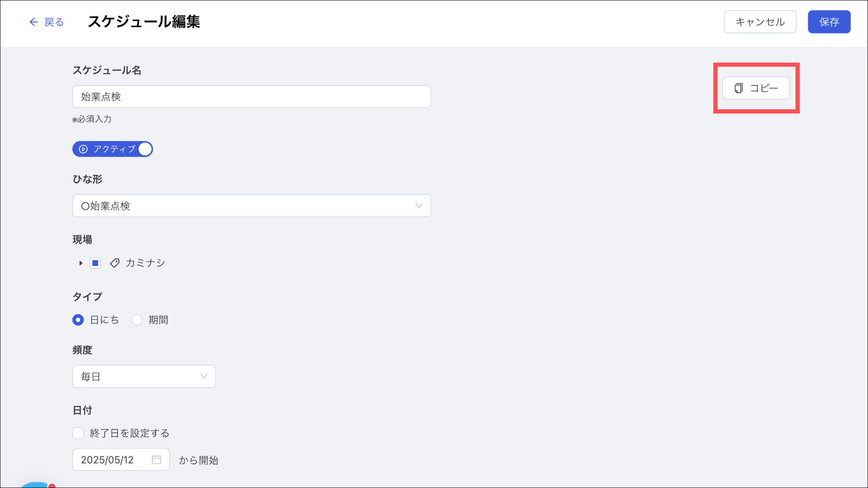Open the 頻度 frequency dropdown
The width and height of the screenshot is (868, 488).
pos(144,376)
